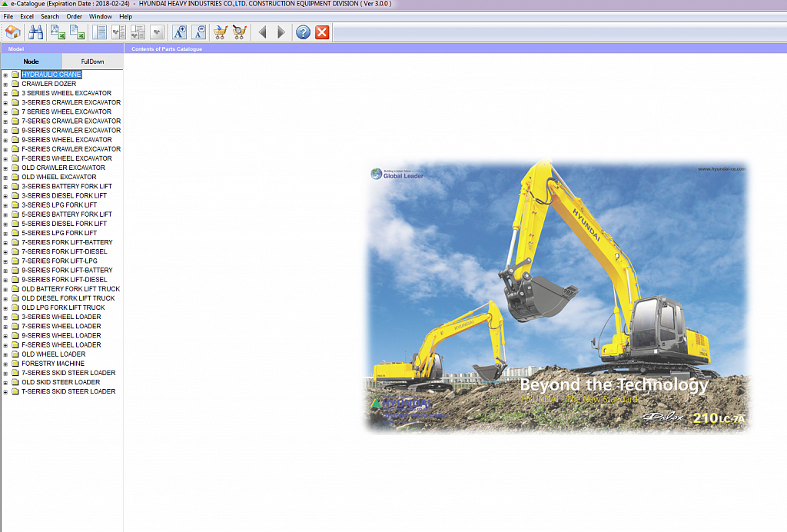Open the Window menu

[101, 17]
